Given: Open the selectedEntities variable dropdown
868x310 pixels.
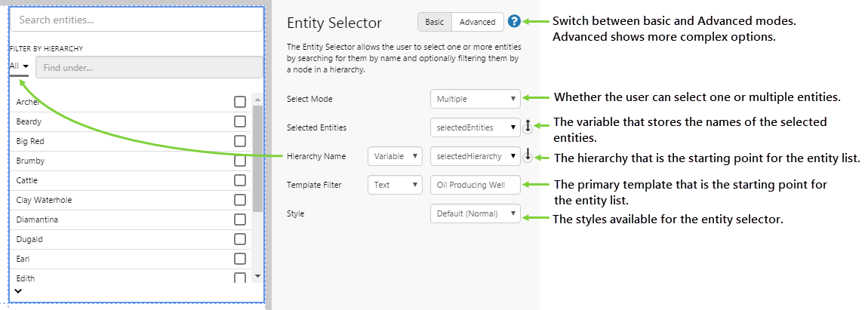Looking at the screenshot, I should [x=476, y=127].
